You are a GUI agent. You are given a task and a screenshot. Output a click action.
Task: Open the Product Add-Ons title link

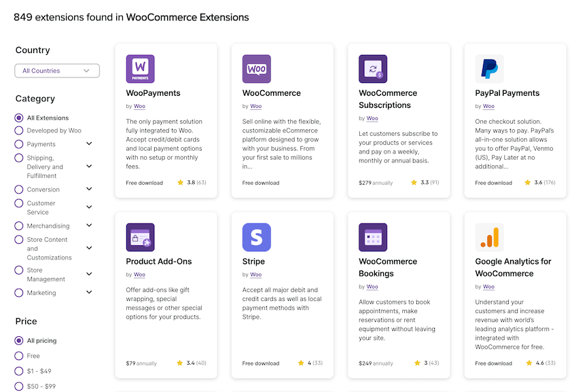[159, 262]
